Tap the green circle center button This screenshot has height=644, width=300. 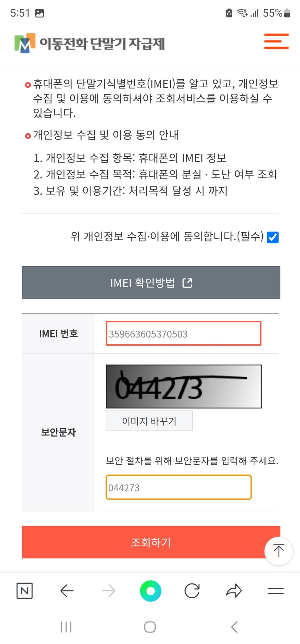(151, 591)
